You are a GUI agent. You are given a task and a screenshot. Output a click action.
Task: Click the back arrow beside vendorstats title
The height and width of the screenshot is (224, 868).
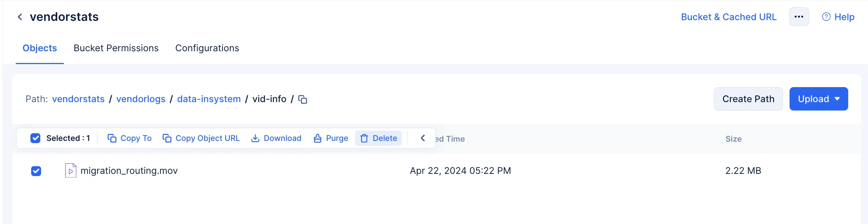pyautogui.click(x=20, y=17)
